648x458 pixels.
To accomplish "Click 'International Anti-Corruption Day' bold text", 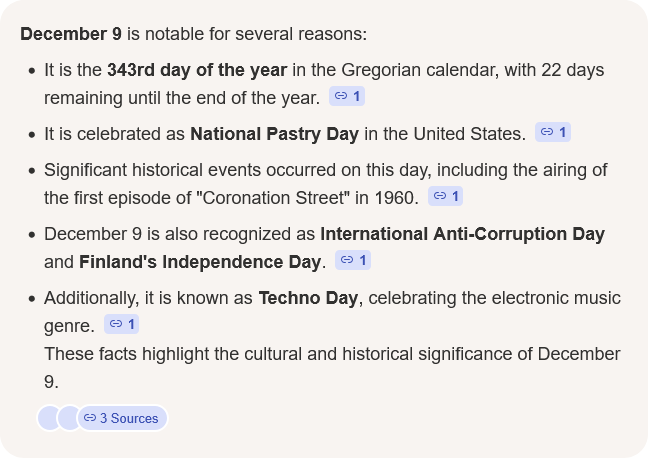I will [462, 235].
